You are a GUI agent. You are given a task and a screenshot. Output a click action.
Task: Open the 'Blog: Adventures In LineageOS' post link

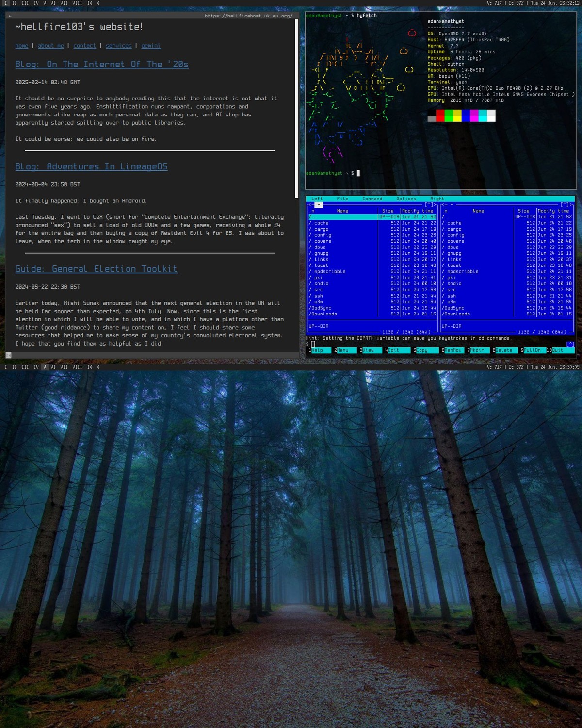tap(91, 166)
